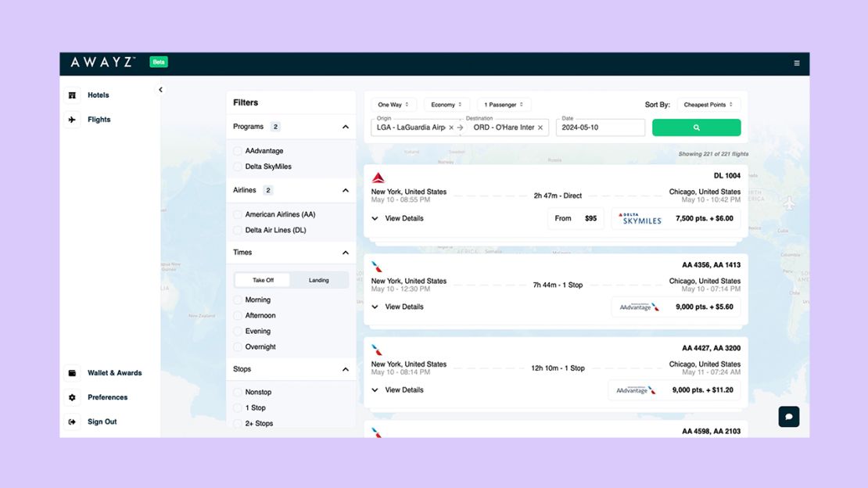
Task: Check the Delta Air Lines (DL) filter
Action: click(238, 230)
